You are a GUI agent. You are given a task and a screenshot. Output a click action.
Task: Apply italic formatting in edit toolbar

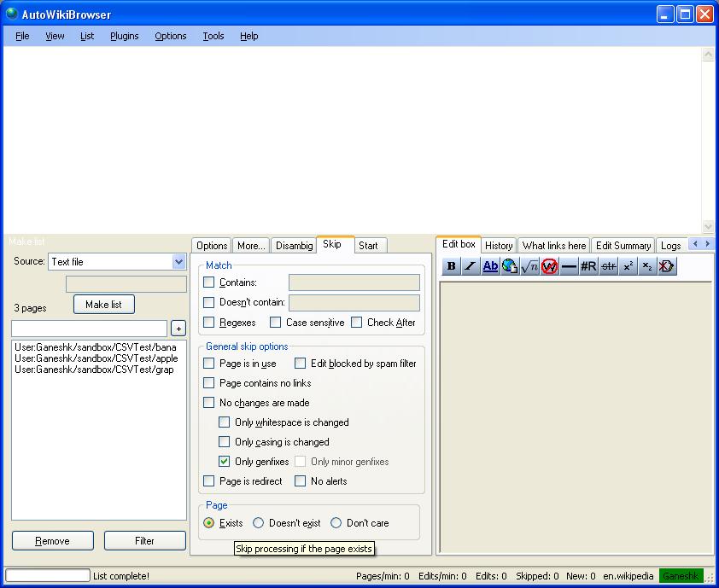471,266
